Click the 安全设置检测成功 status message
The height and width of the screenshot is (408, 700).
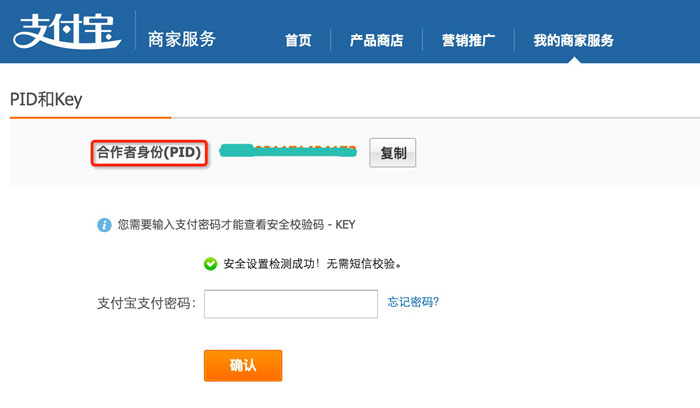pyautogui.click(x=312, y=264)
